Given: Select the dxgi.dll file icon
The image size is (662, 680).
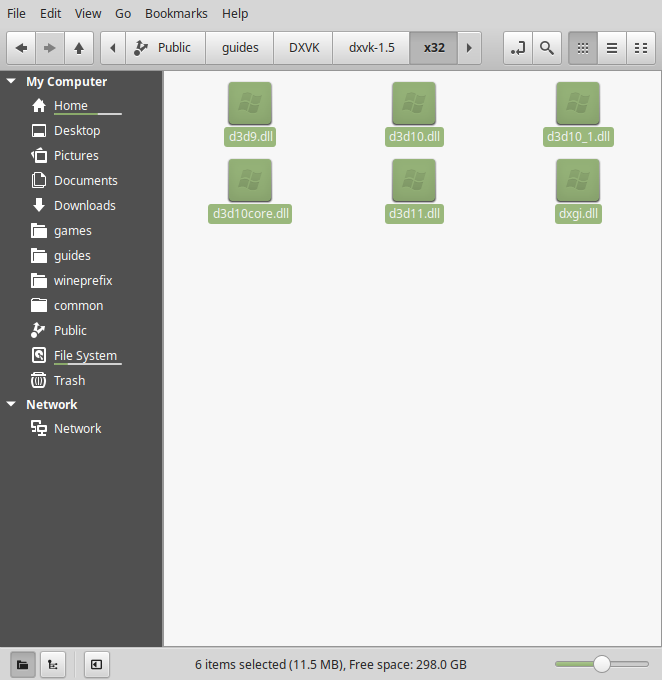Looking at the screenshot, I should click(578, 180).
